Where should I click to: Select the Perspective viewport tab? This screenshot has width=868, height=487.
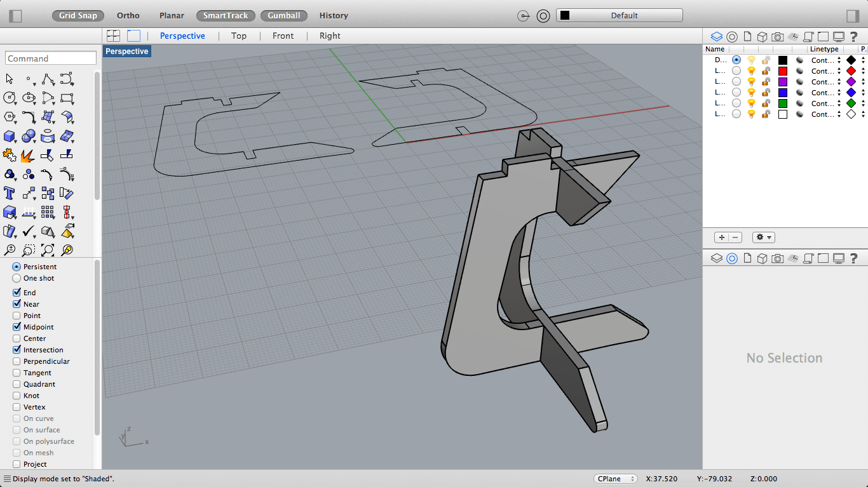[x=182, y=36]
